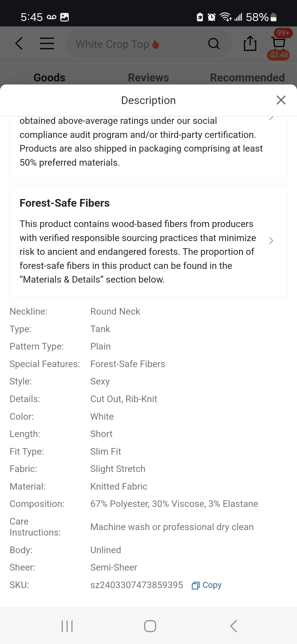Tap the share icon
Screen dimensions: 297x644
click(250, 43)
